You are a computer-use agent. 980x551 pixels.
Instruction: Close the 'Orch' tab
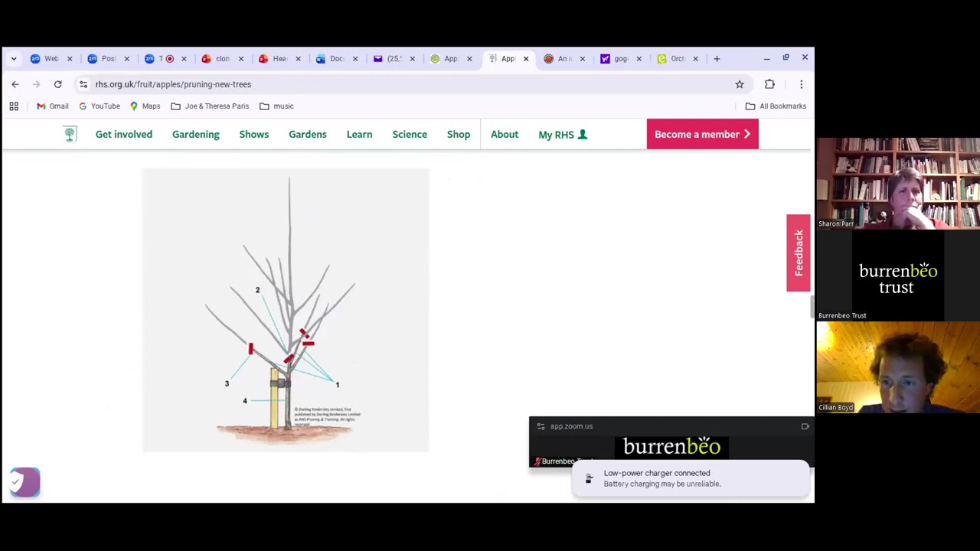point(695,59)
